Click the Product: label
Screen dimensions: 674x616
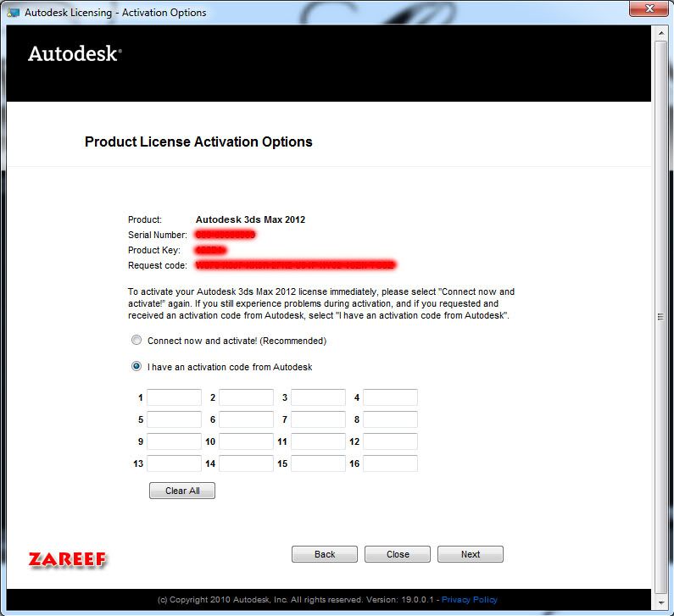point(145,219)
